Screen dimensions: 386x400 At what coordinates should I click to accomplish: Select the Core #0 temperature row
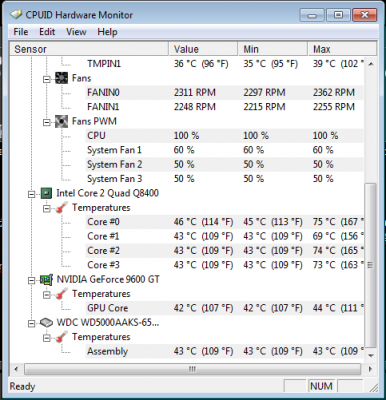[x=225, y=222]
